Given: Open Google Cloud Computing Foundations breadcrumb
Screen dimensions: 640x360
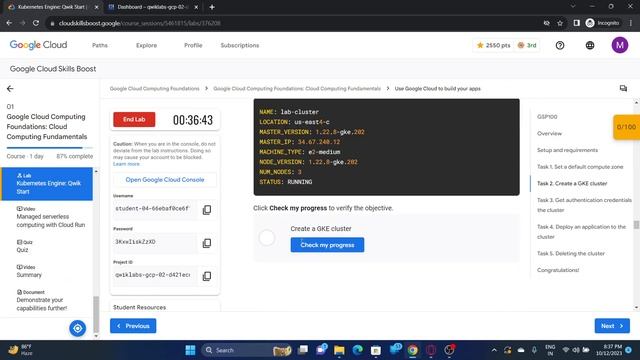Looking at the screenshot, I should click(155, 89).
